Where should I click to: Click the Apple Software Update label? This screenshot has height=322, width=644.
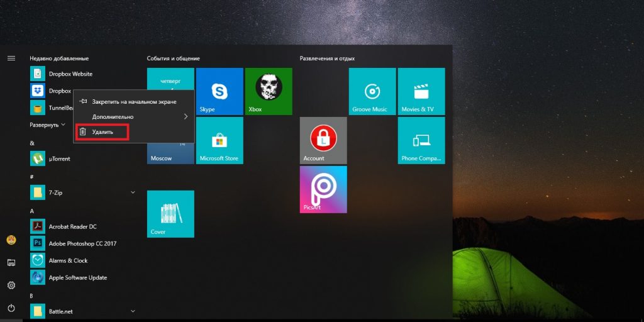tap(78, 277)
